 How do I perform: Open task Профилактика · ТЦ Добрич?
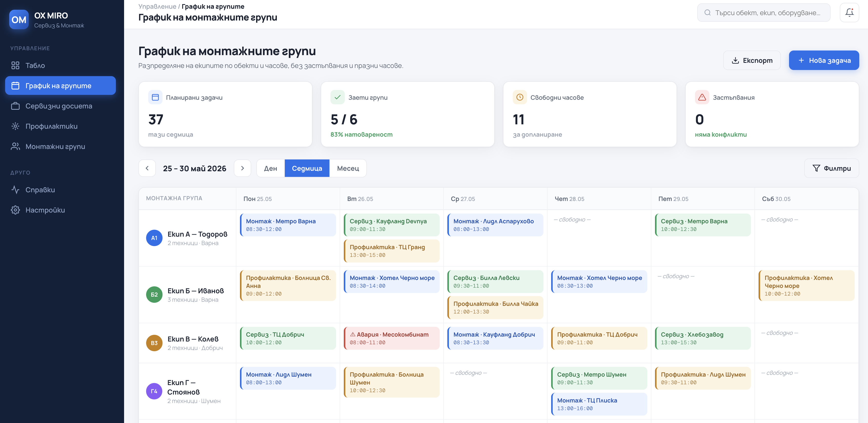[x=599, y=338]
